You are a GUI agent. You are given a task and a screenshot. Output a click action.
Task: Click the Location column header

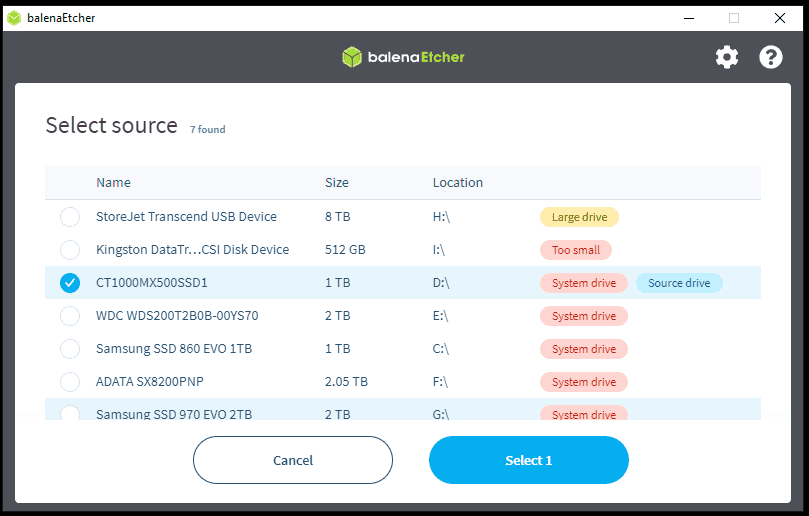[457, 183]
